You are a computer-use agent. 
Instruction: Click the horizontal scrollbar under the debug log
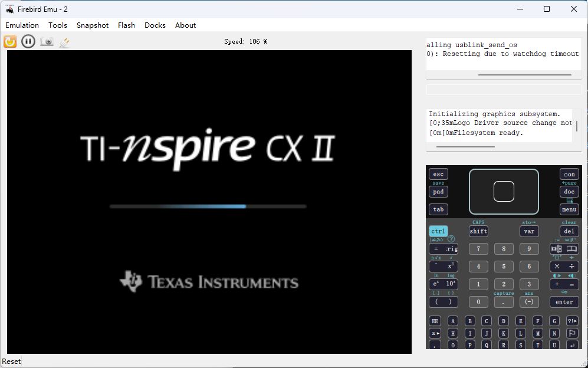click(525, 75)
